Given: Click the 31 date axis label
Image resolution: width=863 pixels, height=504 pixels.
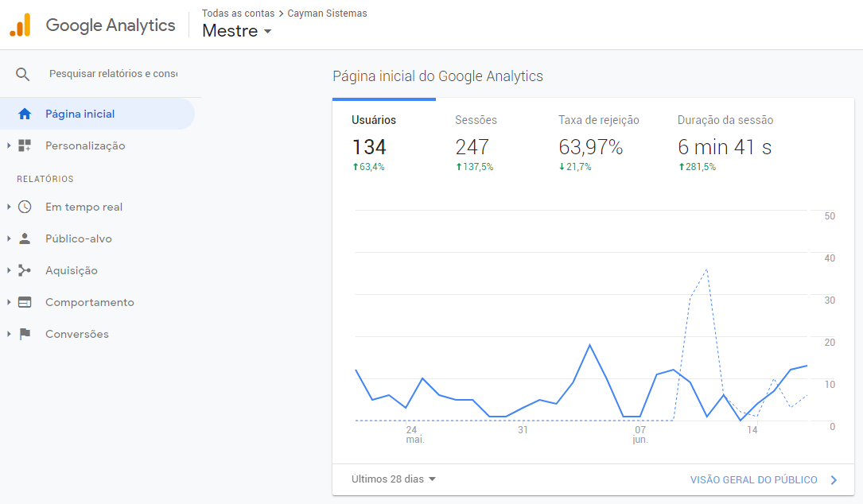Looking at the screenshot, I should point(523,430).
